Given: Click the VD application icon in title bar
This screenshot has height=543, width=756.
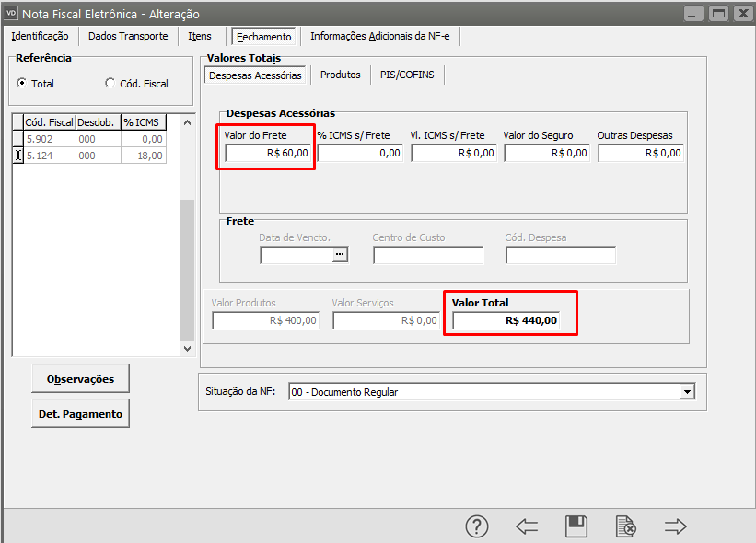Looking at the screenshot, I should pyautogui.click(x=11, y=14).
